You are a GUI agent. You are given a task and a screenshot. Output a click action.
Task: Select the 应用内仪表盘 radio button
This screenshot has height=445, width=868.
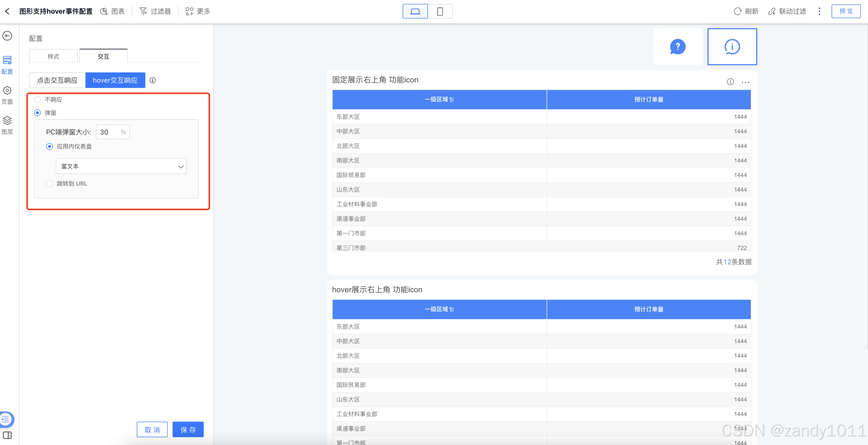pos(50,146)
